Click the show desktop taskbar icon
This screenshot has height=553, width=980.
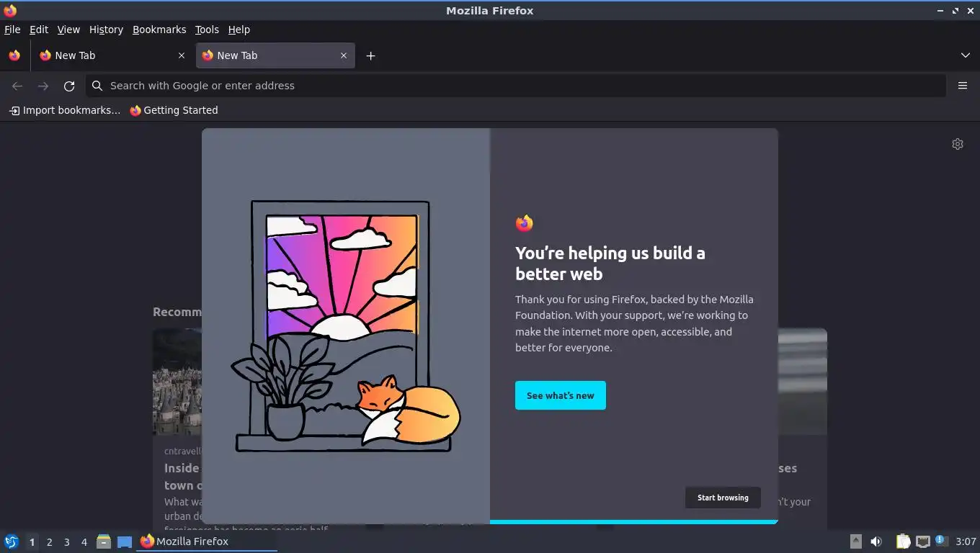pos(125,541)
